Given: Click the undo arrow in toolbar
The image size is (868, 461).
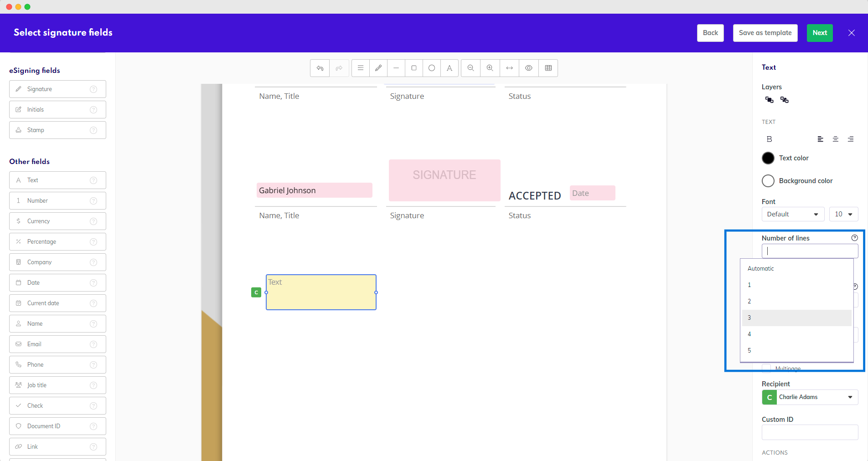Looking at the screenshot, I should click(320, 68).
